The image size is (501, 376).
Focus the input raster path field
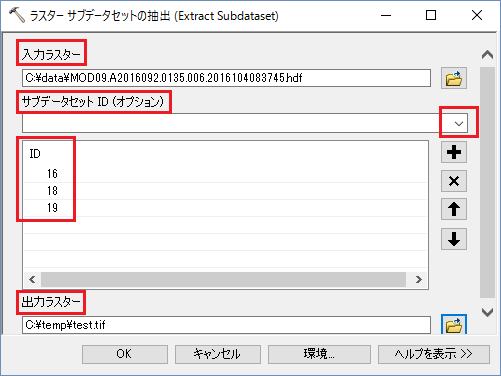tap(226, 78)
